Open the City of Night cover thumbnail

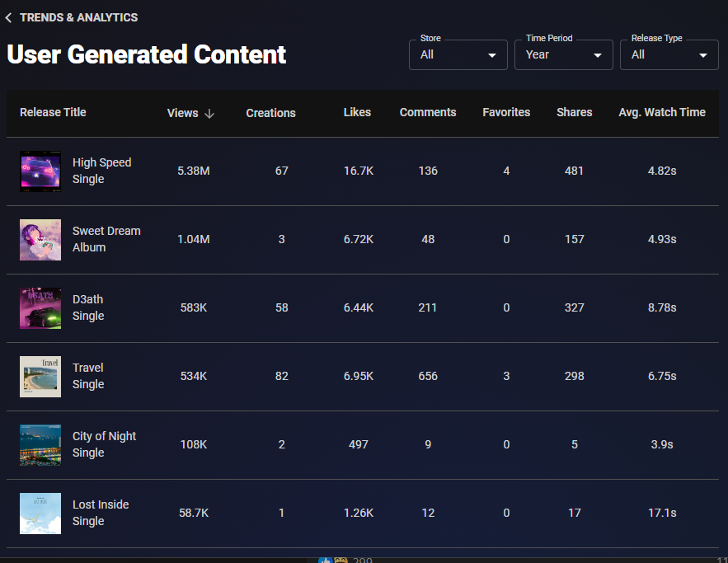click(x=40, y=444)
